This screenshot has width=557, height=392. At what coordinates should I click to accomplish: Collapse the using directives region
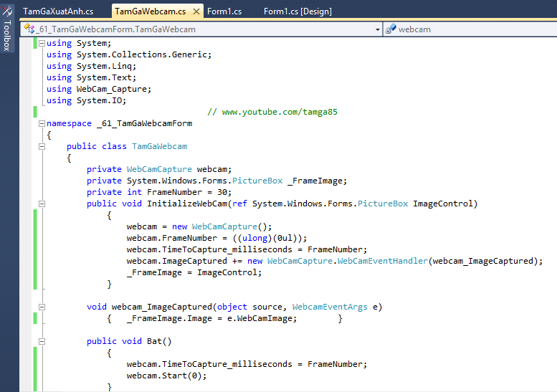(x=42, y=43)
